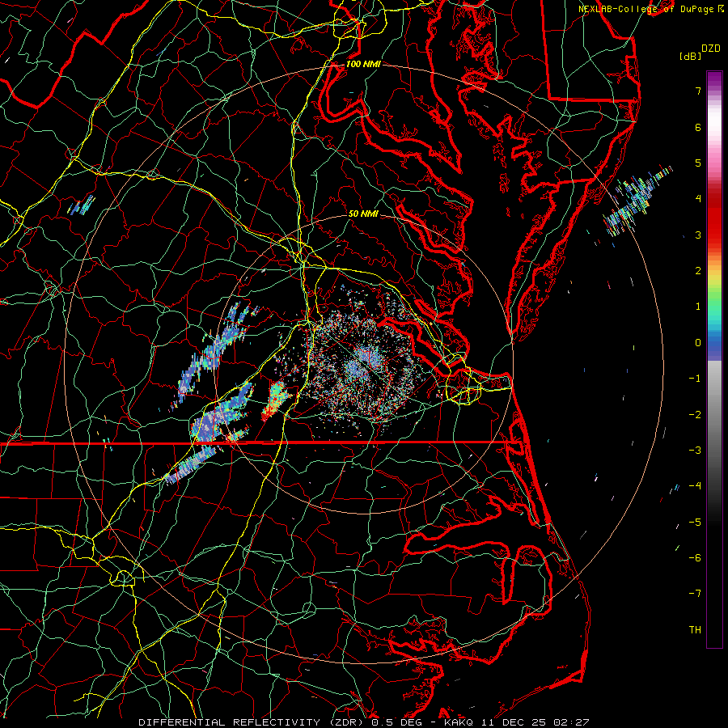Viewport: 728px width, 728px height.
Task: Click the TH threshold scale label
Action: coord(695,630)
